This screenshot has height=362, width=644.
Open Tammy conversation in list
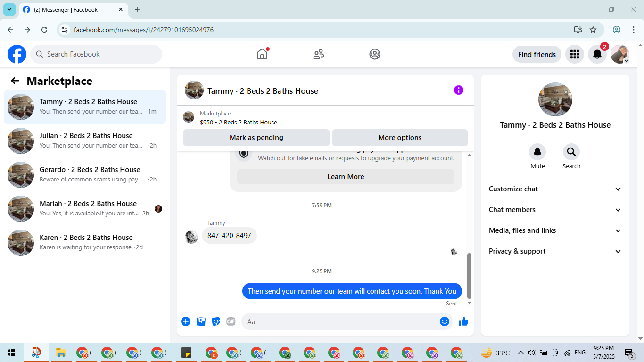85,107
